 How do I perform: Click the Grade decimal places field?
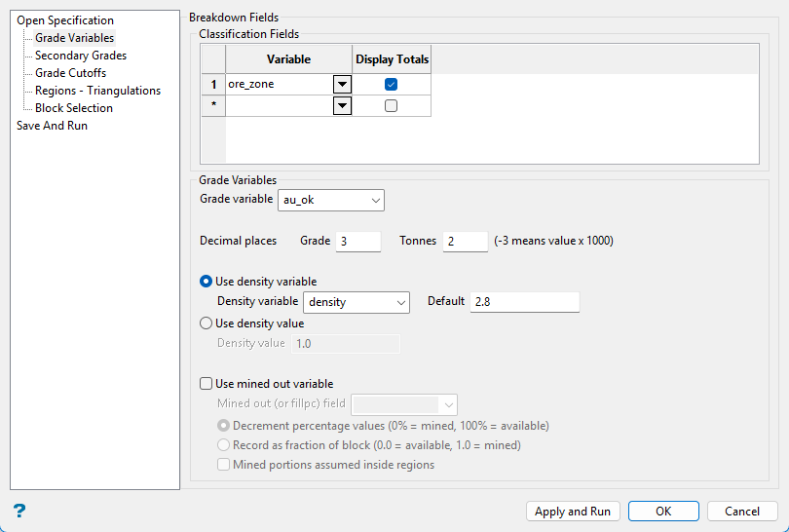[x=357, y=241]
